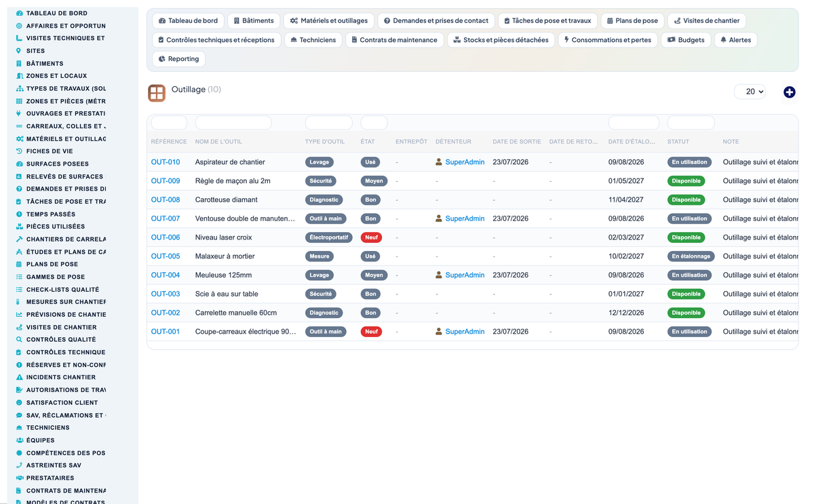Sort by the Nom de l'outil column header

218,142
